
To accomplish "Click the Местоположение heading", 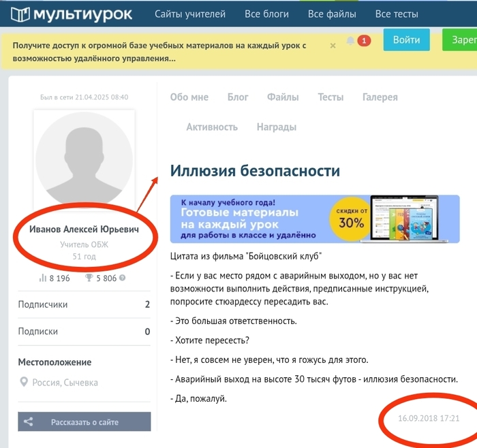I will click(55, 362).
